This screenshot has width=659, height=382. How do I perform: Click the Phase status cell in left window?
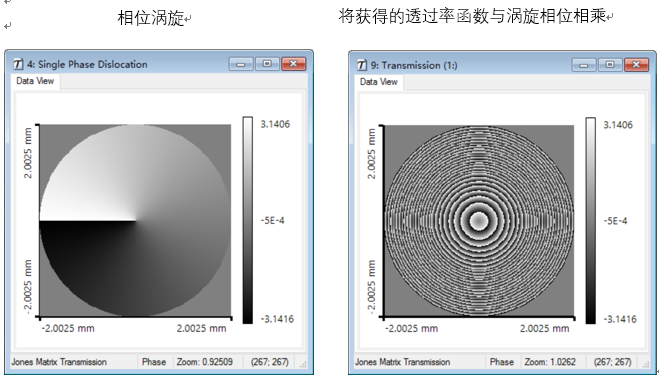point(154,362)
